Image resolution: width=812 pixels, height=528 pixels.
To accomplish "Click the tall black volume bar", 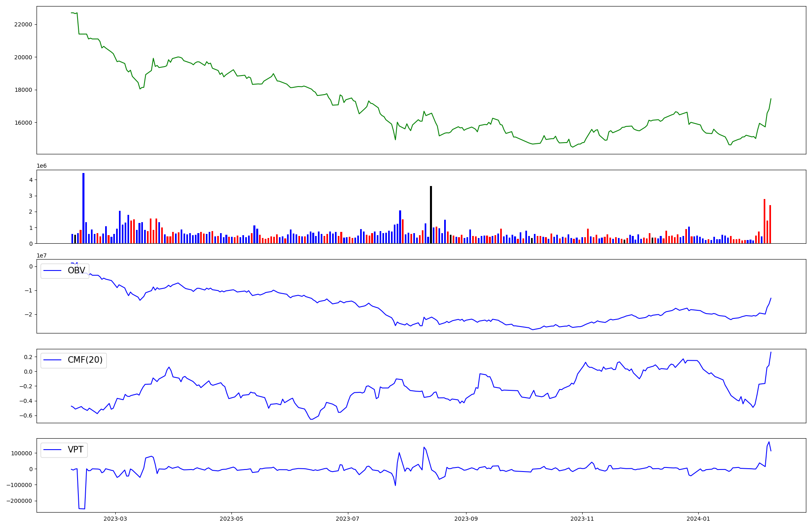I will [x=431, y=214].
